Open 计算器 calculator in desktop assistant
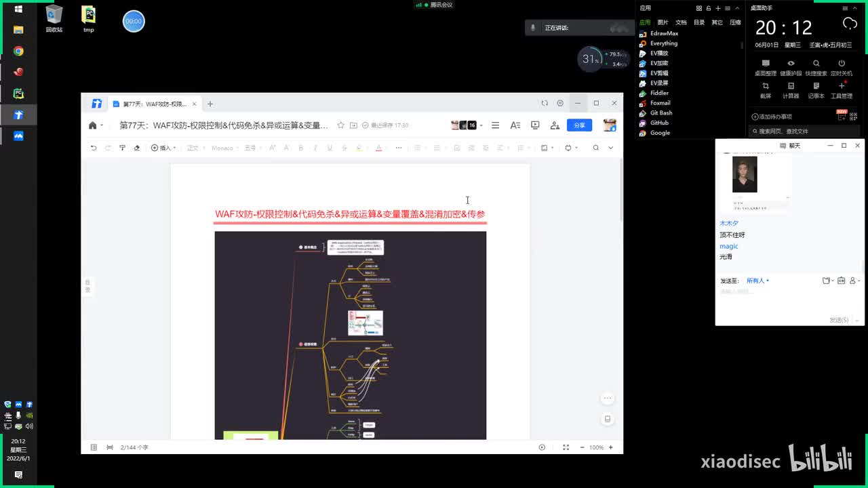The image size is (868, 488). point(791,89)
